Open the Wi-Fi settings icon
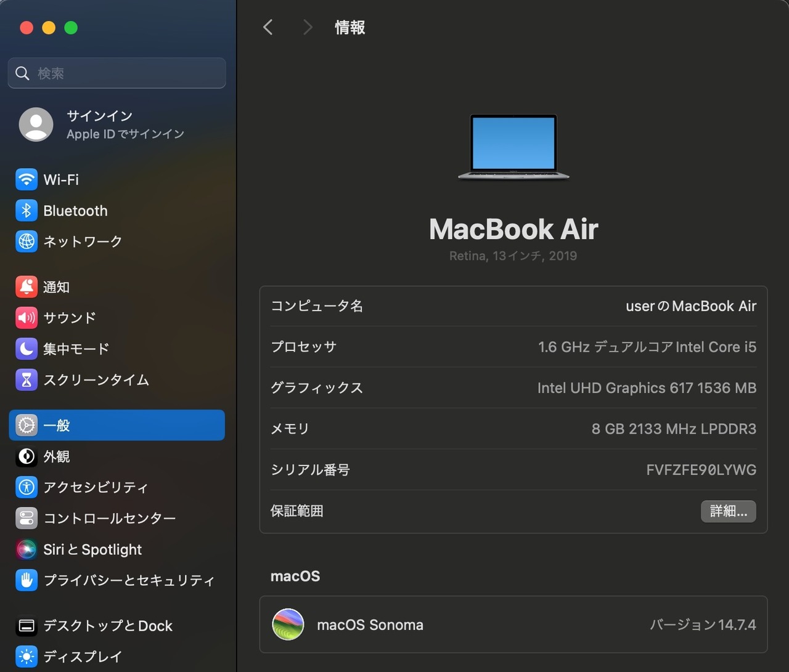Viewport: 789px width, 672px height. (x=27, y=179)
